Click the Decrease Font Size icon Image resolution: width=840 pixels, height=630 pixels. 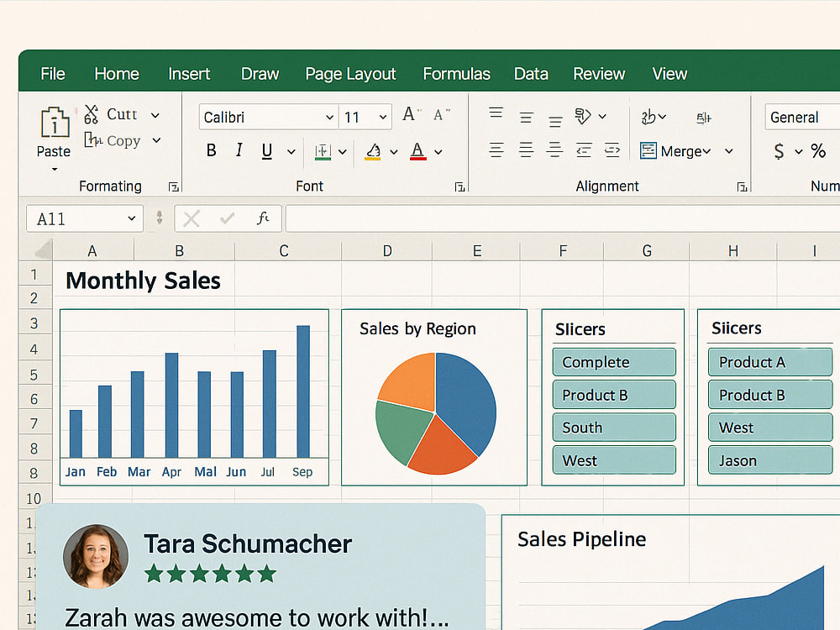point(441,114)
